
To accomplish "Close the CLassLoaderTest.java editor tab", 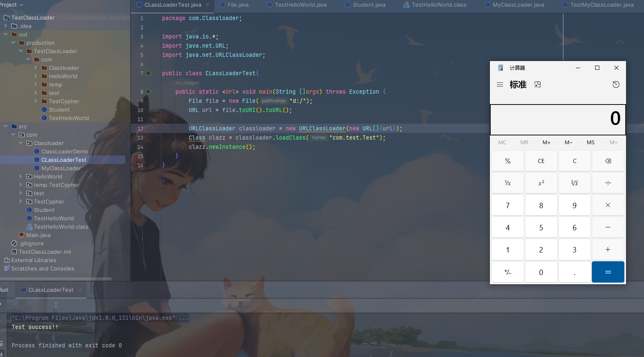I will [x=208, y=5].
